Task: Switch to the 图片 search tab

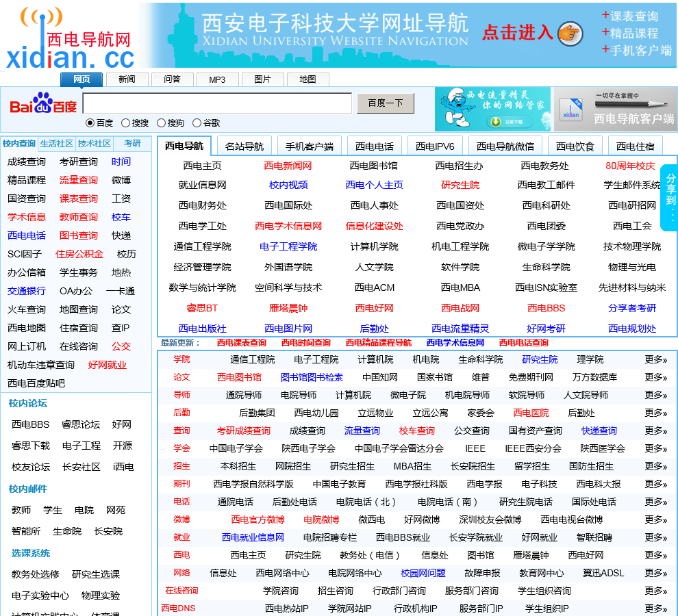Action: [x=262, y=79]
